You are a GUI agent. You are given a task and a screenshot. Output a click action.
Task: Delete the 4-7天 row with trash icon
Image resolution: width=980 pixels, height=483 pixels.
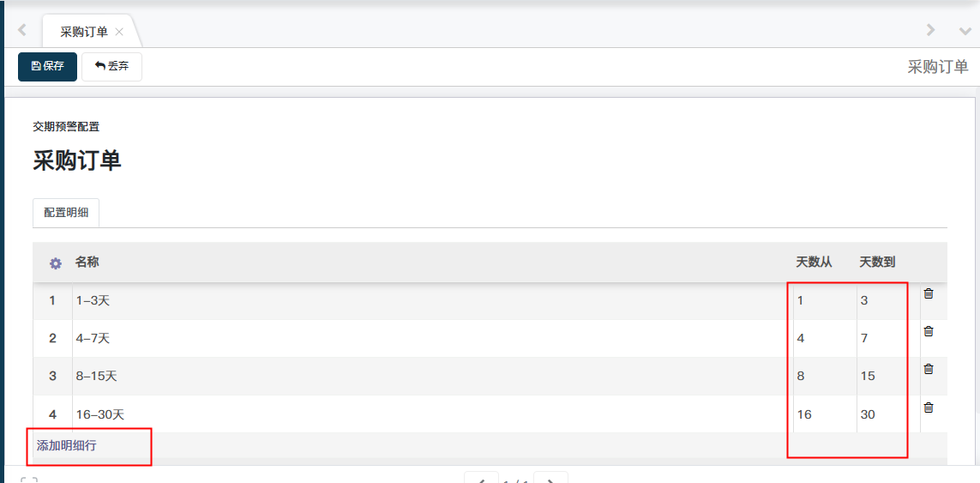(x=928, y=331)
